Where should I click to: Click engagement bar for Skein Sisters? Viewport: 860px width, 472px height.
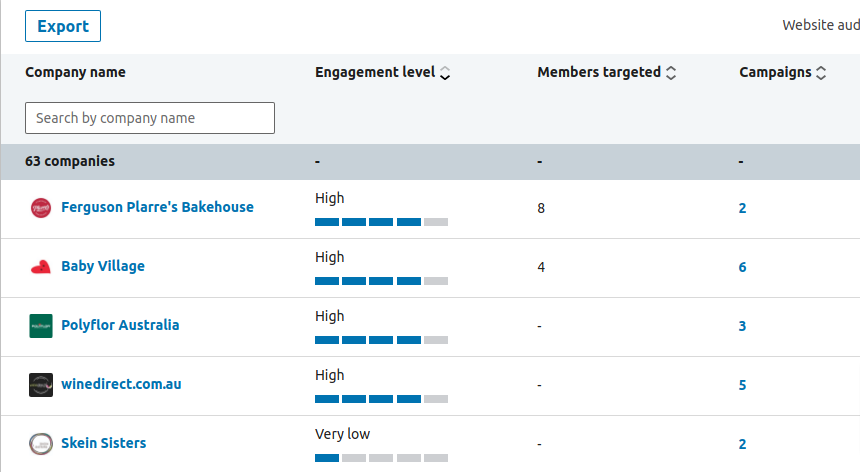381,458
